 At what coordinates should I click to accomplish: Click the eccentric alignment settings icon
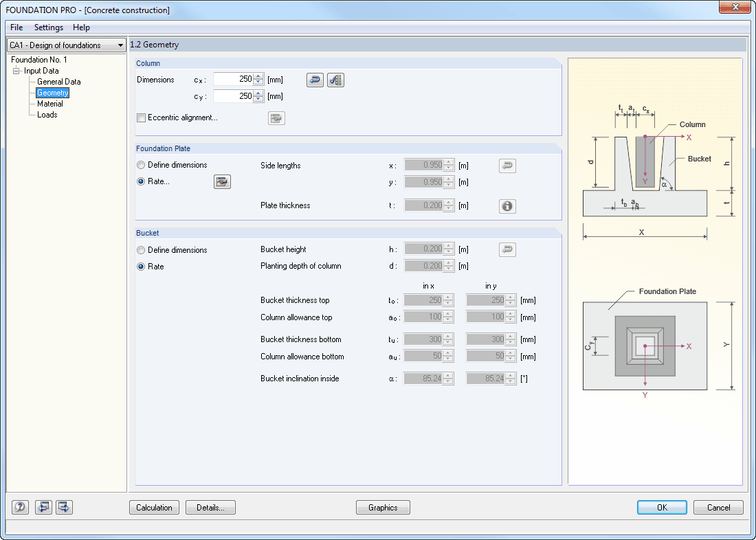[276, 118]
